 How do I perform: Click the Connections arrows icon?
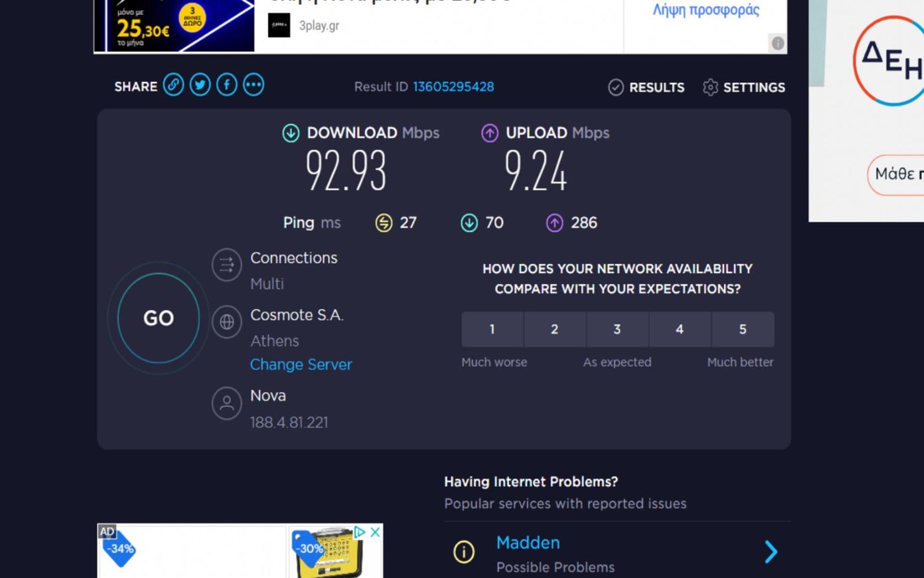(227, 265)
